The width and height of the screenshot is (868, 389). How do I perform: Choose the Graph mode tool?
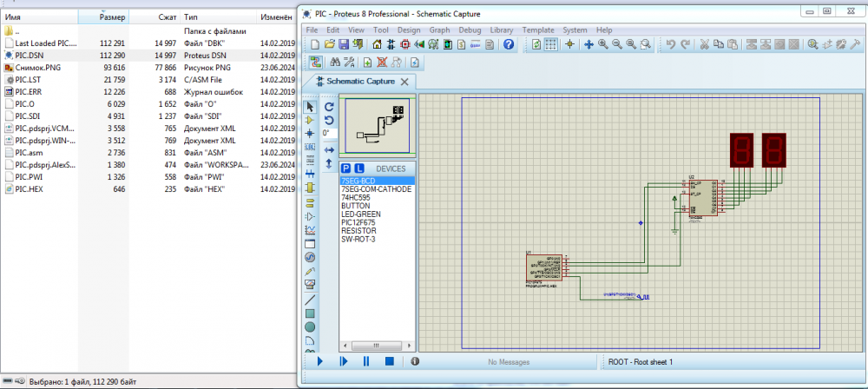(310, 230)
